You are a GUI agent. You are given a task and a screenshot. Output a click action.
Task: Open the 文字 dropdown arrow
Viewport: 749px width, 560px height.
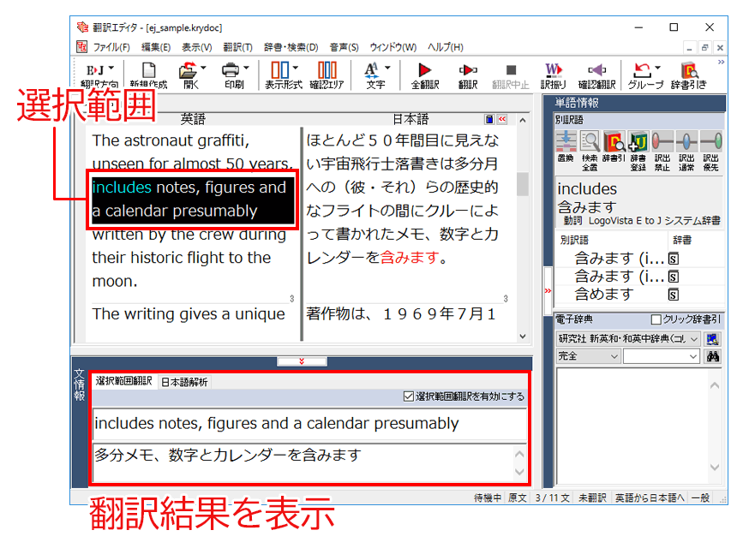tap(387, 68)
